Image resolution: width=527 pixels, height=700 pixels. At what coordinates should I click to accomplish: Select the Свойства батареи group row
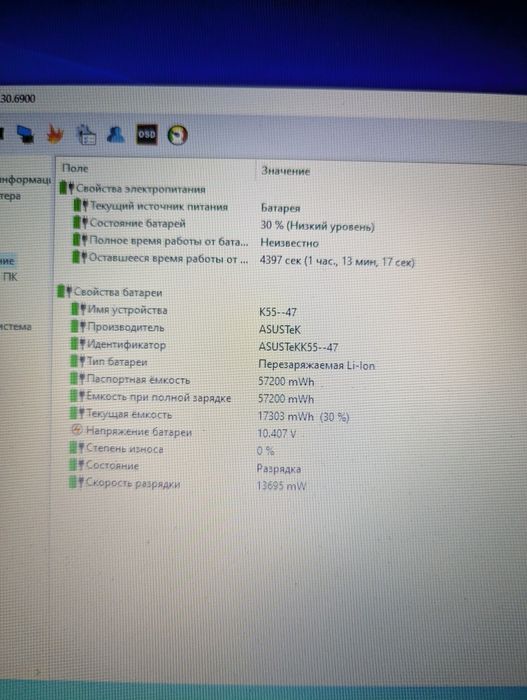[x=110, y=292]
